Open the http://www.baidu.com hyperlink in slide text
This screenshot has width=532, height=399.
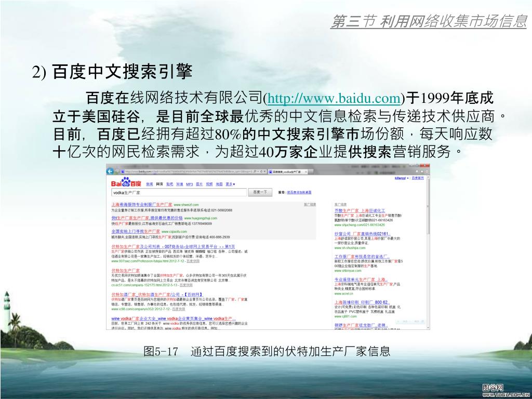coord(334,98)
